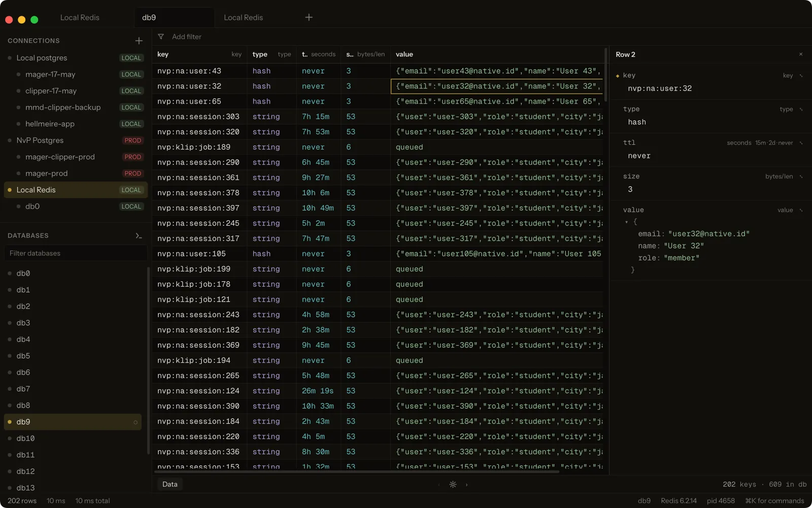Select the Local postgres connection
The width and height of the screenshot is (812, 508).
75,58
